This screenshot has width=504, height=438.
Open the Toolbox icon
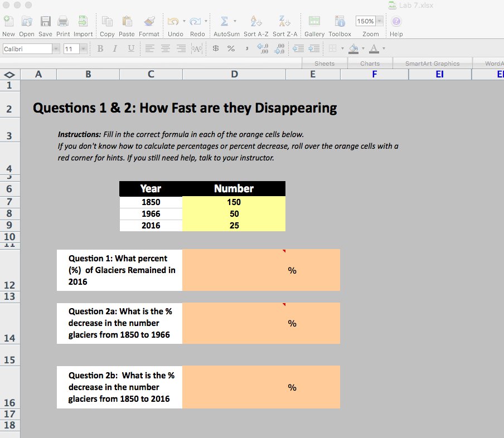click(340, 22)
